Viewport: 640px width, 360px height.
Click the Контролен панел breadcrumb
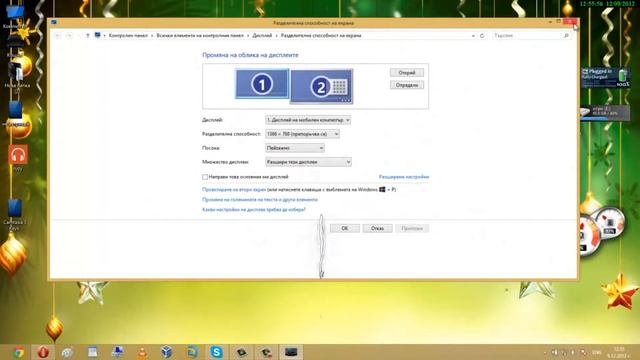point(128,36)
